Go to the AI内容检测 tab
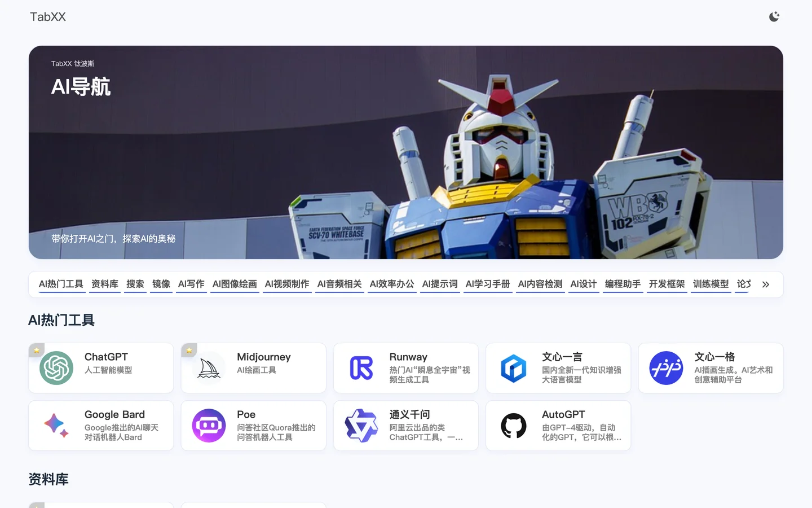The image size is (812, 508). [x=540, y=284]
